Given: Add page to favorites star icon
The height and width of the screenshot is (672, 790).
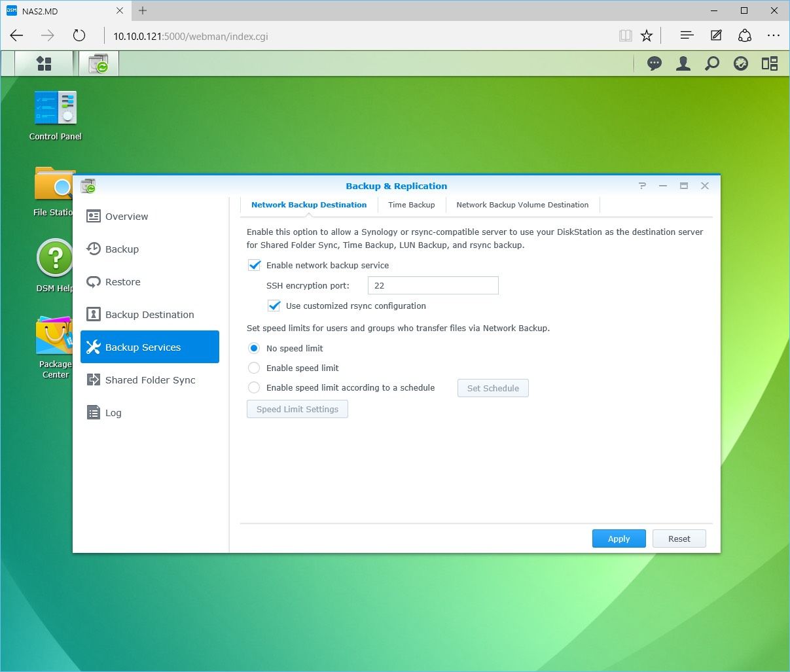Looking at the screenshot, I should [647, 36].
